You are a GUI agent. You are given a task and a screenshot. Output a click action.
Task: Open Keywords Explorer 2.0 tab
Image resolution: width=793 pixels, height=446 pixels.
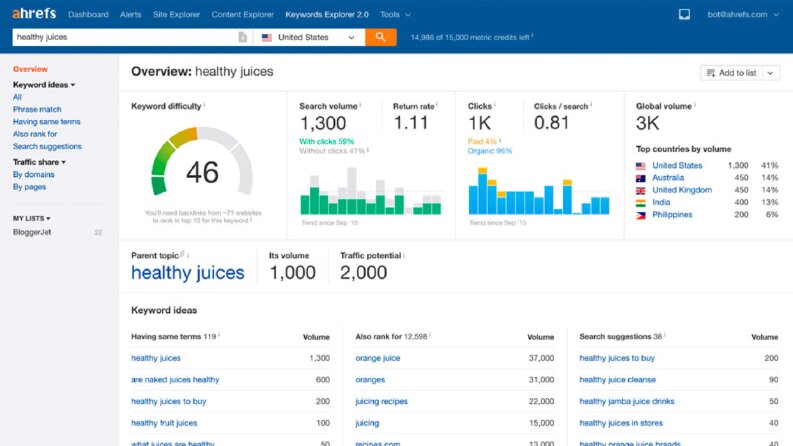[327, 15]
